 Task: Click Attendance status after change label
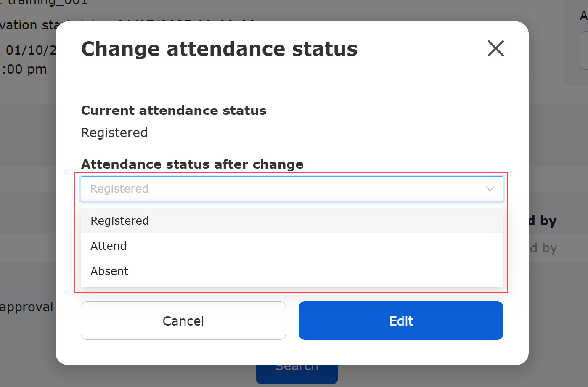192,164
